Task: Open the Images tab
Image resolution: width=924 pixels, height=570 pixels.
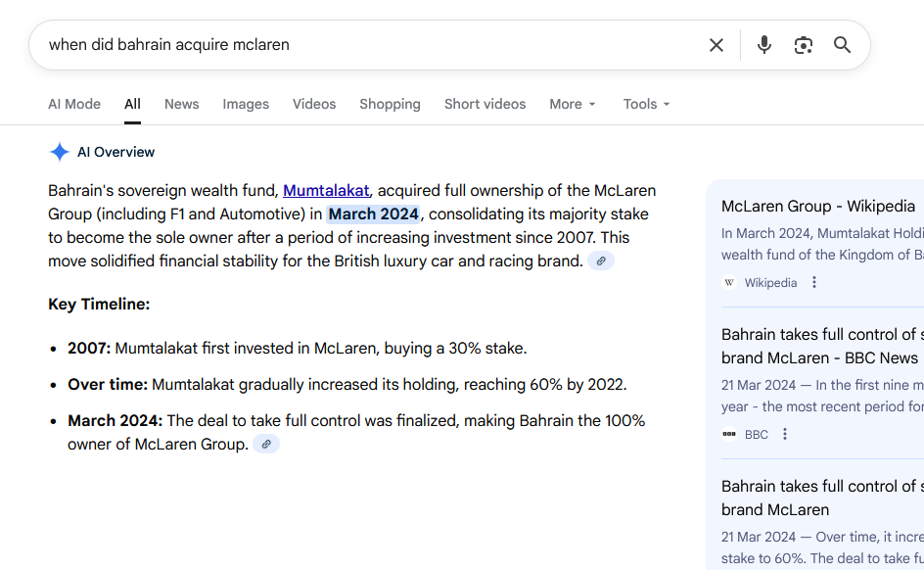Action: pyautogui.click(x=246, y=104)
